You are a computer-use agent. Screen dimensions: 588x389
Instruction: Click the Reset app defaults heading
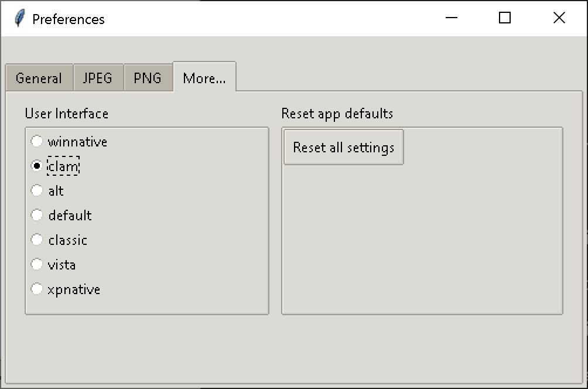click(x=337, y=114)
